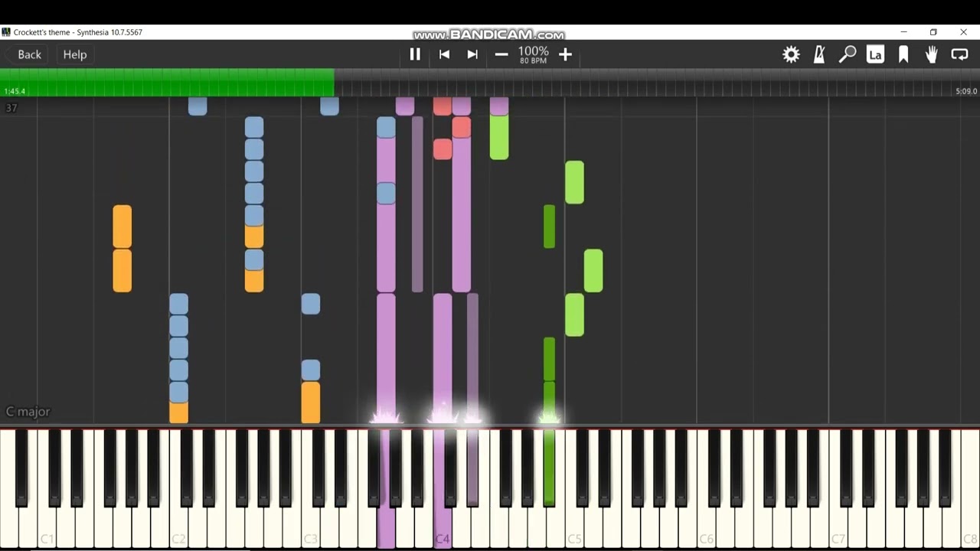Open the zoom magnifier tool
This screenshot has height=551, width=980.
[848, 54]
